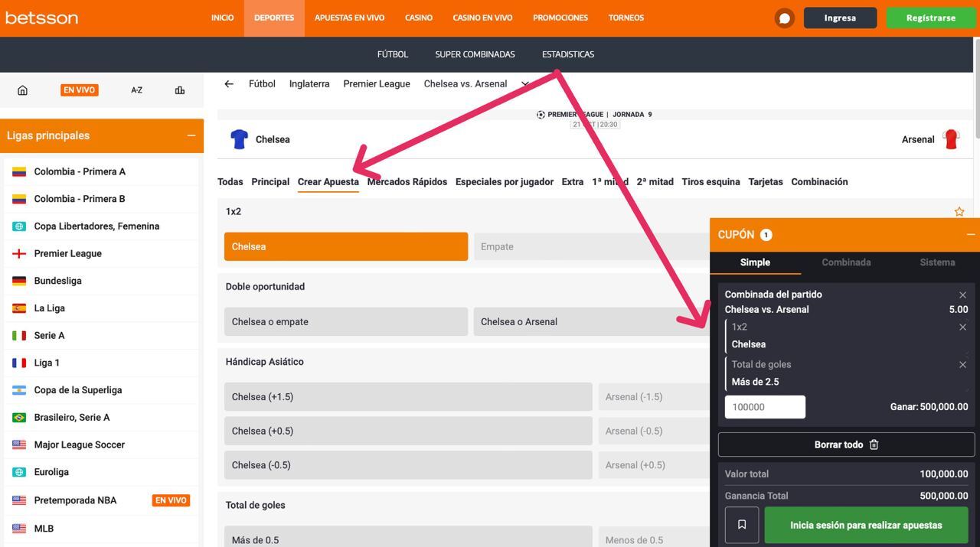The image size is (980, 547).
Task: Click the home icon in sidebar
Action: (x=22, y=90)
